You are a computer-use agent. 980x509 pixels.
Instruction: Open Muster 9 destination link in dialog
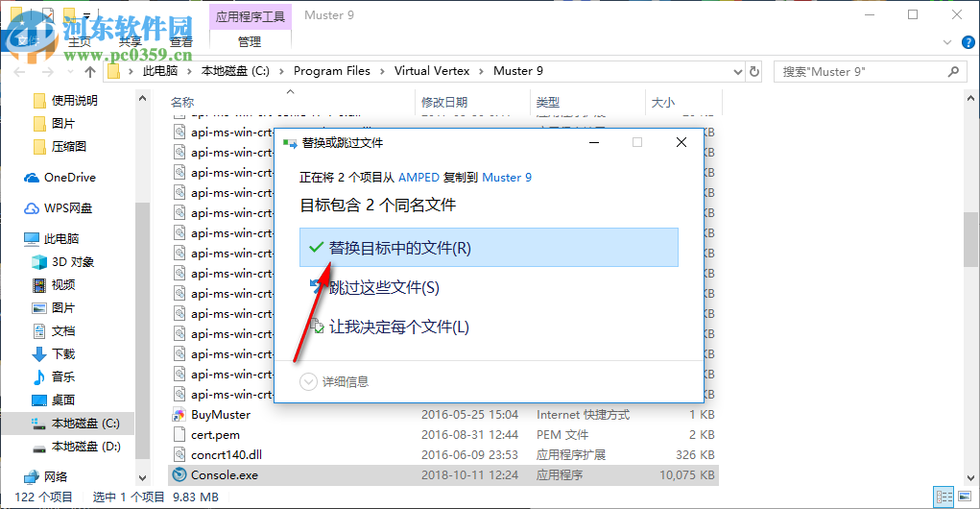coord(507,178)
